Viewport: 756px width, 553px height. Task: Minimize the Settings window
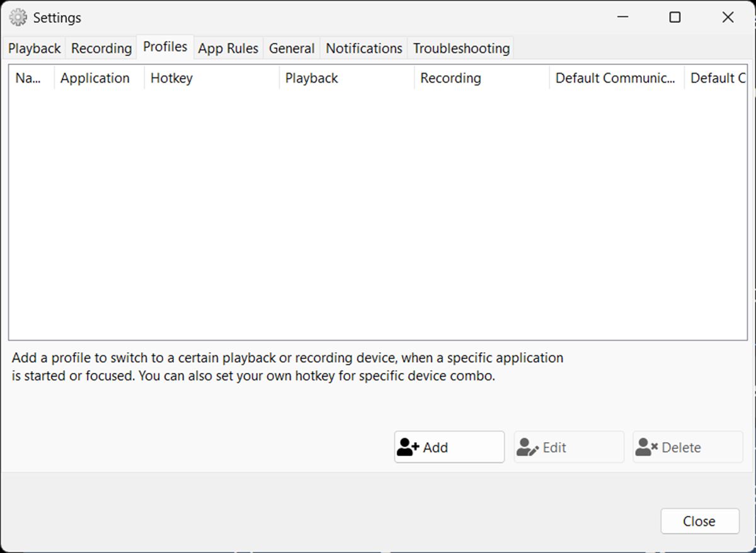coord(623,17)
